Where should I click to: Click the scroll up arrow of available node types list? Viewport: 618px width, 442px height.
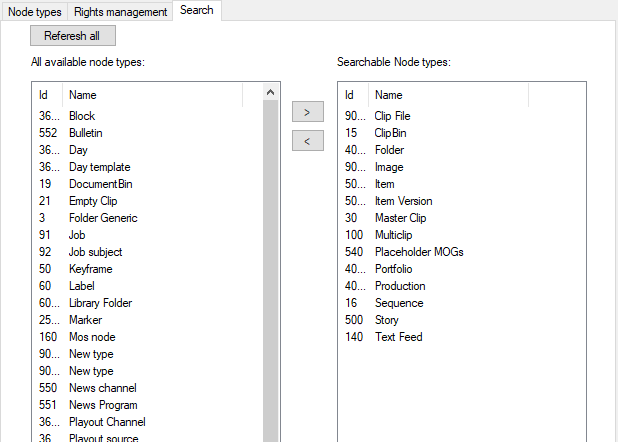click(x=270, y=92)
